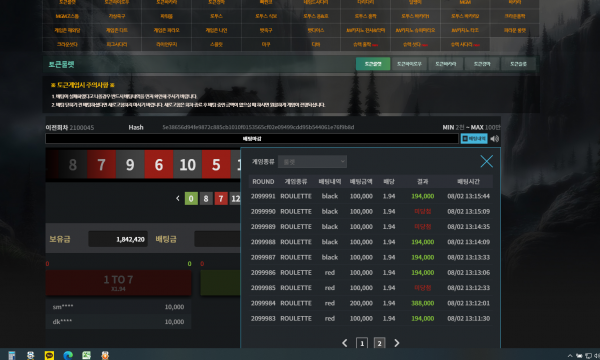Open the calculator icon in the taskbar

[12, 355]
